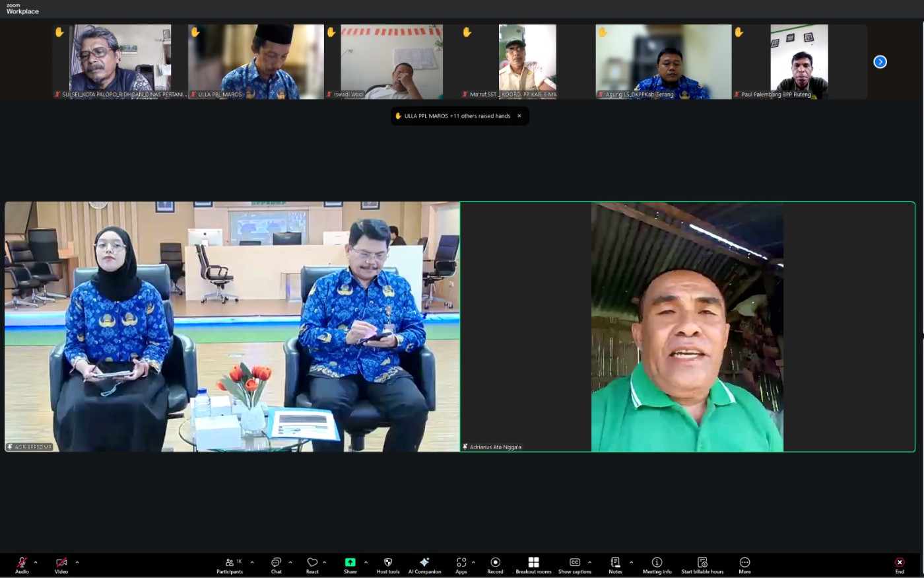Screen dimensions: 924x578
Task: Open Meeting info
Action: 657,565
